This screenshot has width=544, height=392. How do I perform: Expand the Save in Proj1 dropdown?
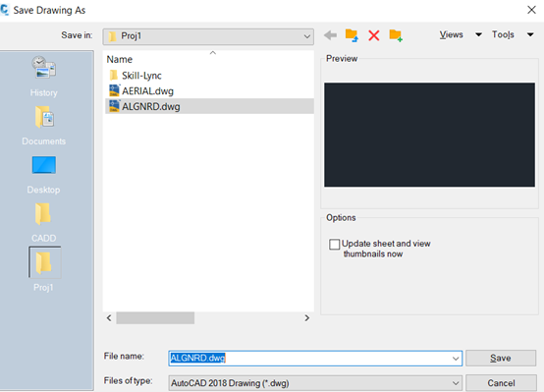307,36
